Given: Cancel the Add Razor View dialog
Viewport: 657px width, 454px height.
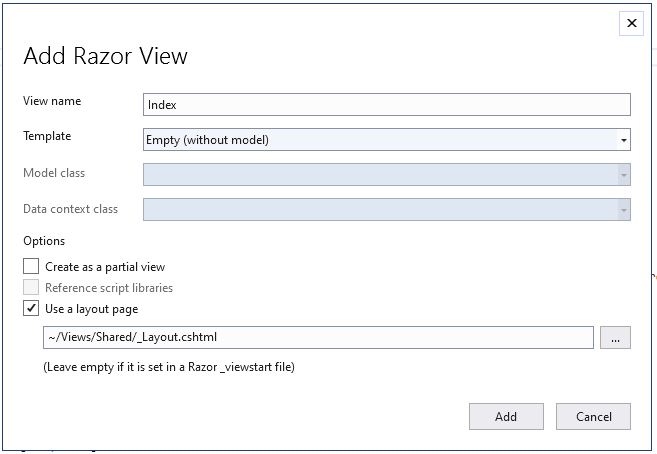Looking at the screenshot, I should (593, 416).
